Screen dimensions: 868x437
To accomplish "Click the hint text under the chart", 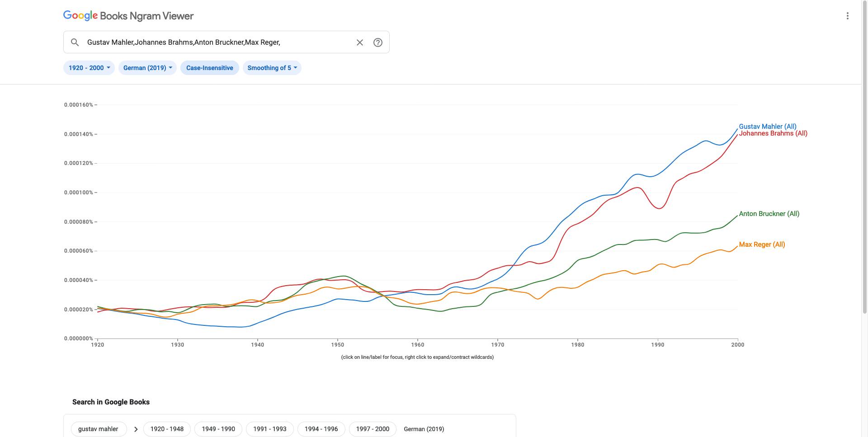I will point(417,357).
